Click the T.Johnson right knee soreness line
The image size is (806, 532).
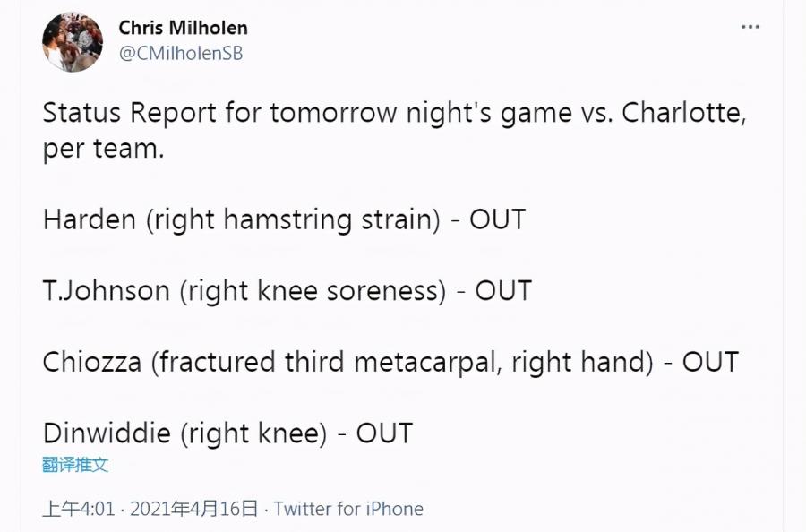244,291
